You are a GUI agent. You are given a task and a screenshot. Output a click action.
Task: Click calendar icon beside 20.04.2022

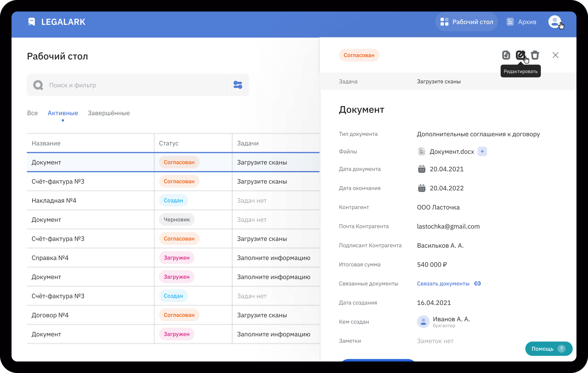422,188
